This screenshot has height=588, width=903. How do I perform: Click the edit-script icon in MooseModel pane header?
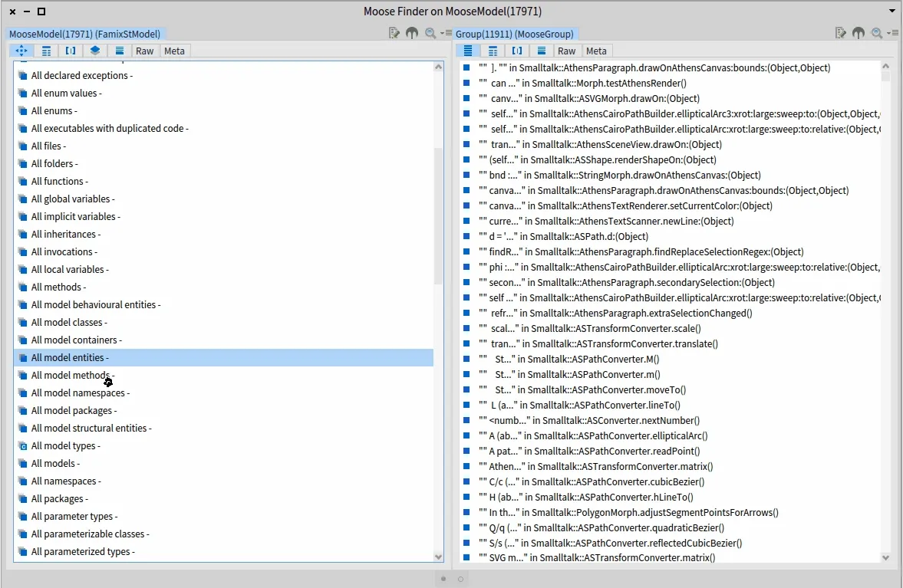point(394,34)
